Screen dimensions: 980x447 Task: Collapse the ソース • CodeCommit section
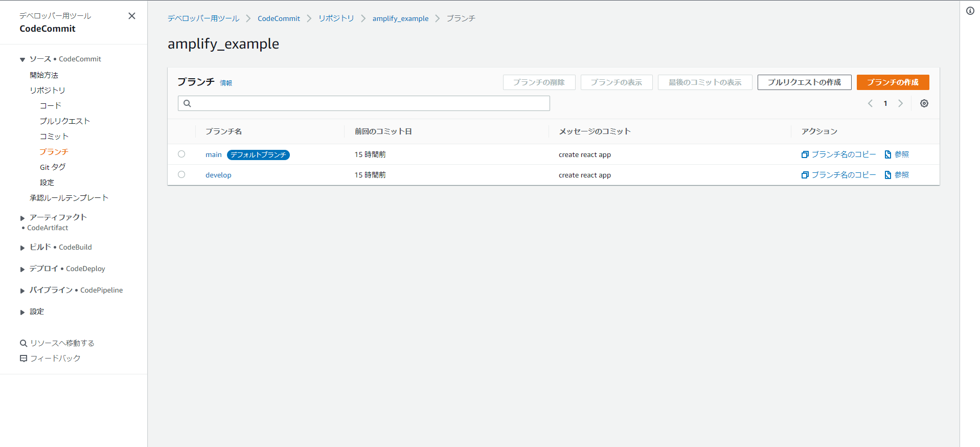coord(22,60)
